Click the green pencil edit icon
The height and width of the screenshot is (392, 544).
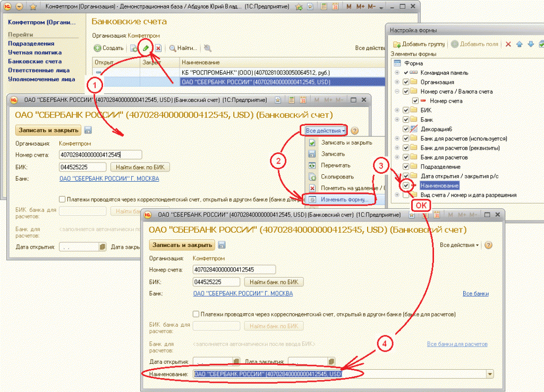pos(146,48)
